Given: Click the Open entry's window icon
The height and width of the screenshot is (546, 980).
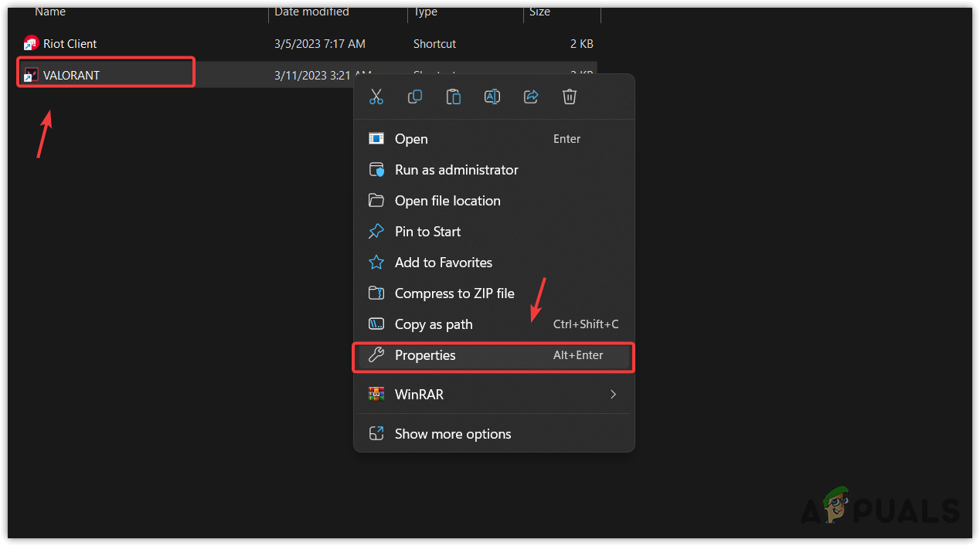Looking at the screenshot, I should [x=376, y=139].
